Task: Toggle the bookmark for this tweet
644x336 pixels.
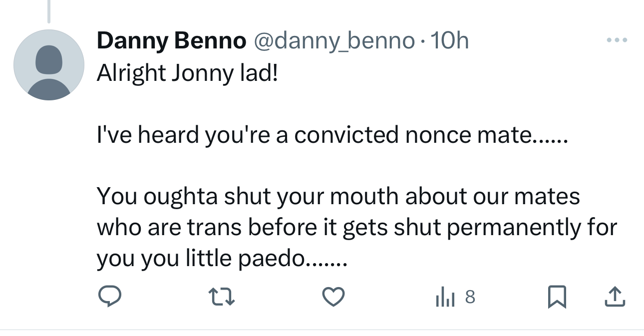Action: (557, 298)
